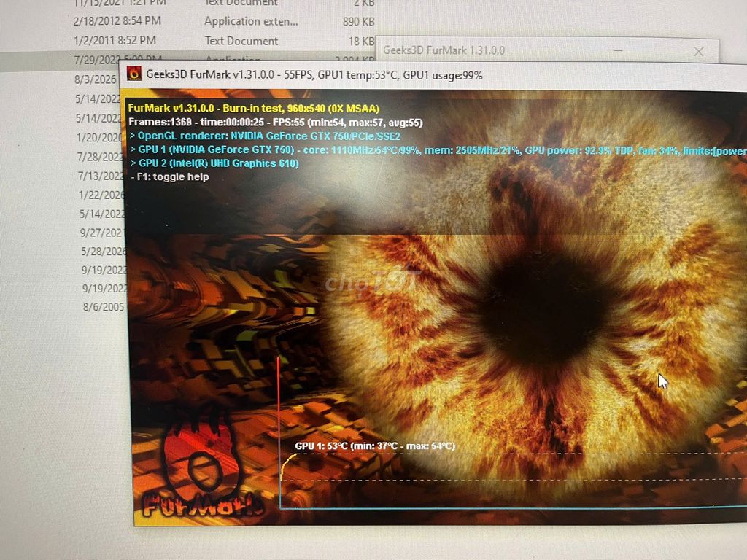Viewport: 747px width, 560px height.
Task: Select file row dated 7/28/202x in Explorer
Action: click(x=99, y=157)
